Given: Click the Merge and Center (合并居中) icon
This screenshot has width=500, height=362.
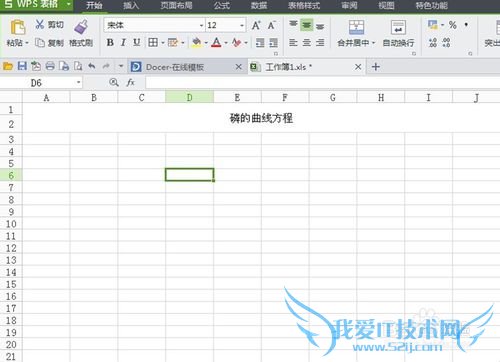Looking at the screenshot, I should click(x=356, y=27).
